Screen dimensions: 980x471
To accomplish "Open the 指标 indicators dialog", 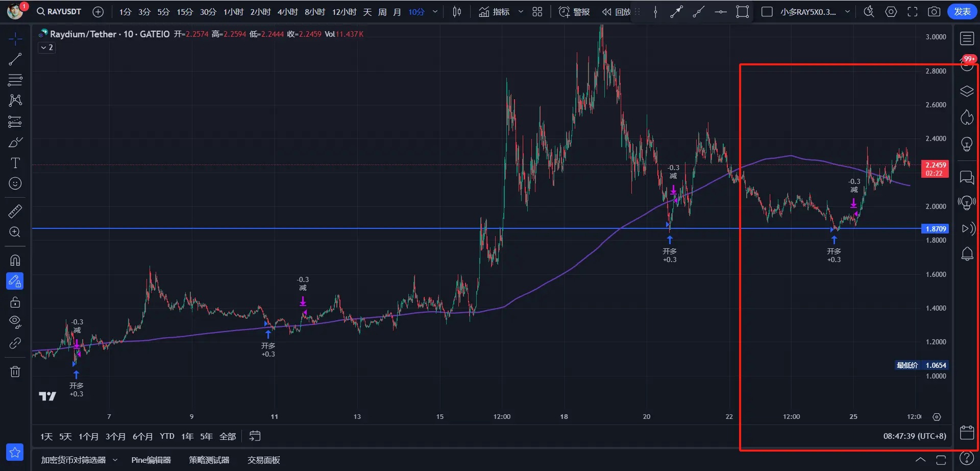I will (494, 12).
